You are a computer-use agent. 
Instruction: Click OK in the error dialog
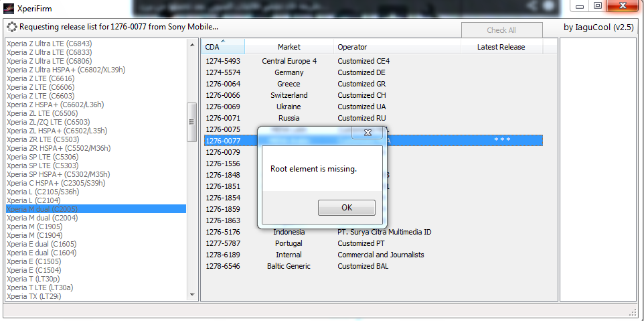click(x=346, y=208)
